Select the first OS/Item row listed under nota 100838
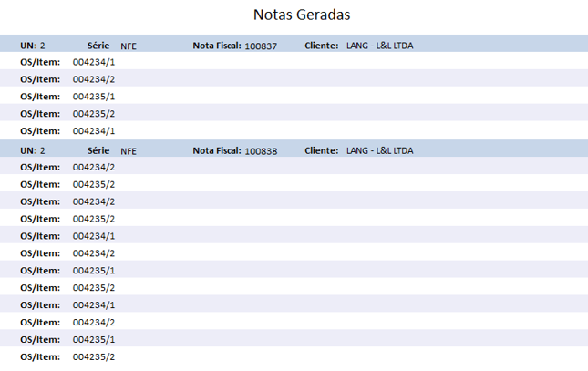This screenshot has height=371, width=588. tap(94, 167)
